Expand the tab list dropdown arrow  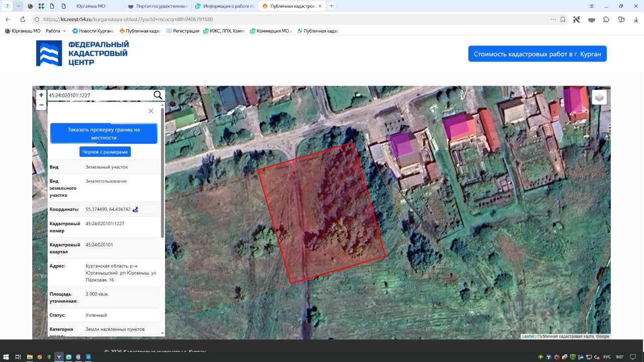click(x=18, y=6)
